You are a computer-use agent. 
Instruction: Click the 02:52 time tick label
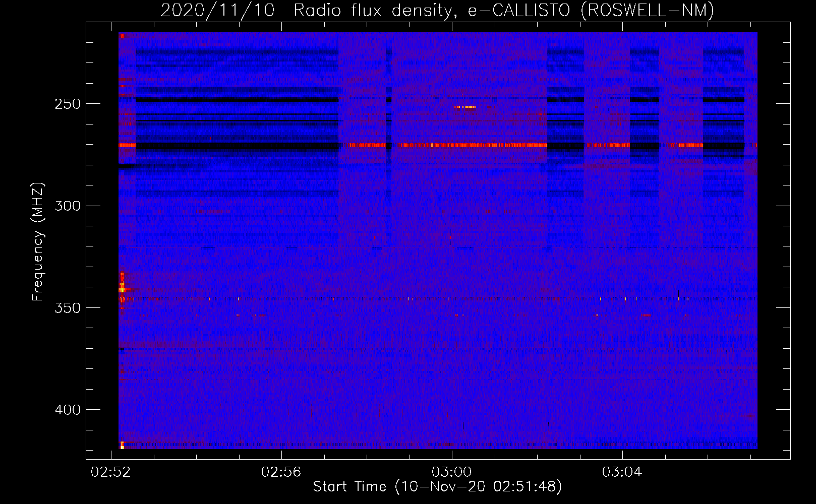110,472
